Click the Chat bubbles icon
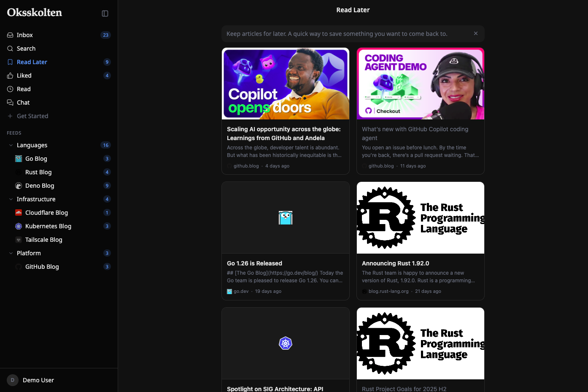This screenshot has height=392, width=588. click(x=10, y=103)
